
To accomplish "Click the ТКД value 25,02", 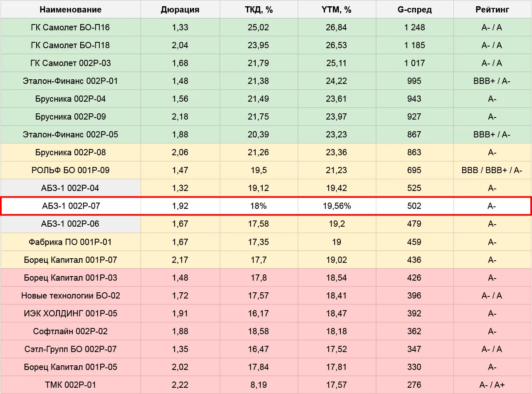I will coord(259,27).
